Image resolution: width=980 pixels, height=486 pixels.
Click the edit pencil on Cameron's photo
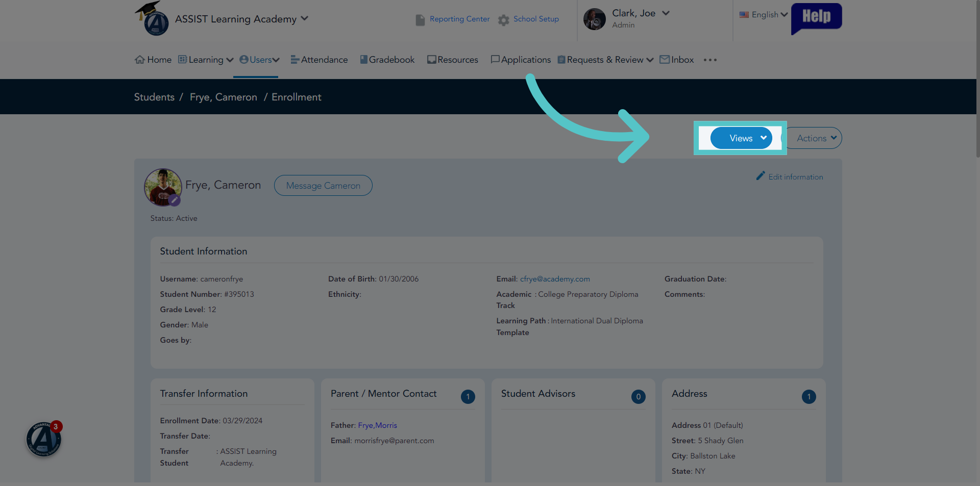[x=175, y=200]
